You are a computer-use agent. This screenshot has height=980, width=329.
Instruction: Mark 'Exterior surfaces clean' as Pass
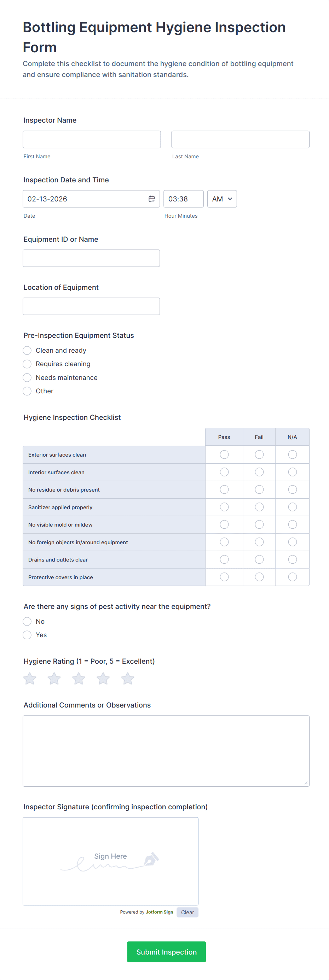tap(224, 454)
